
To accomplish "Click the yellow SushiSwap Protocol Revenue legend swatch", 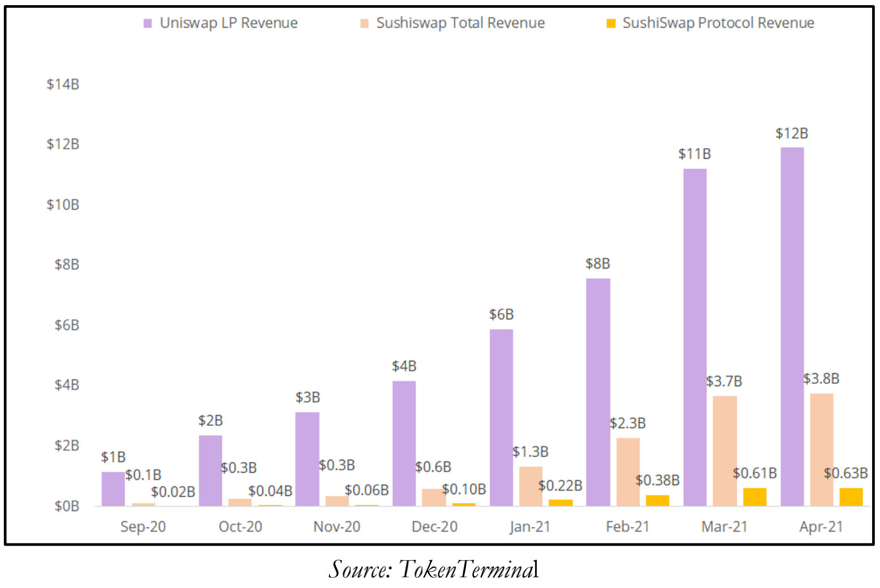I will (x=611, y=23).
